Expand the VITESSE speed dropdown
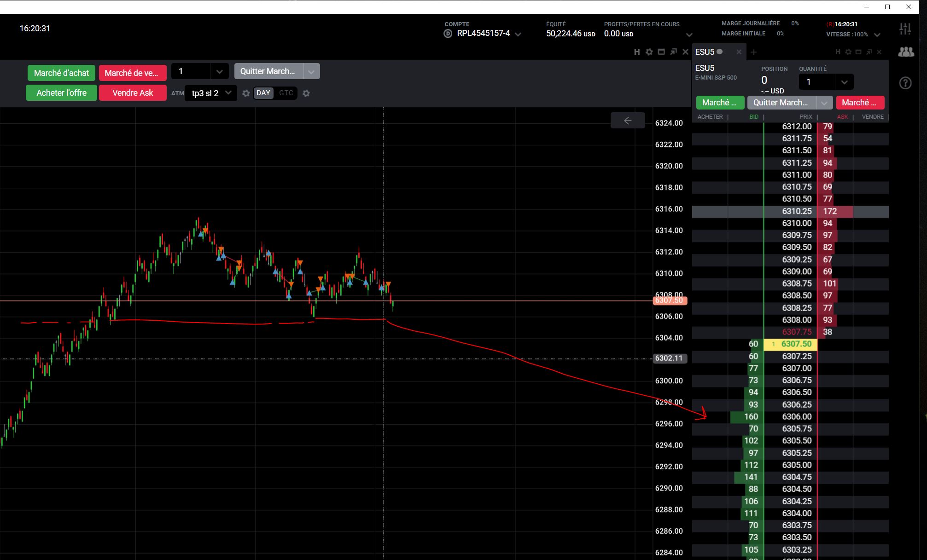927x560 pixels. click(x=877, y=35)
